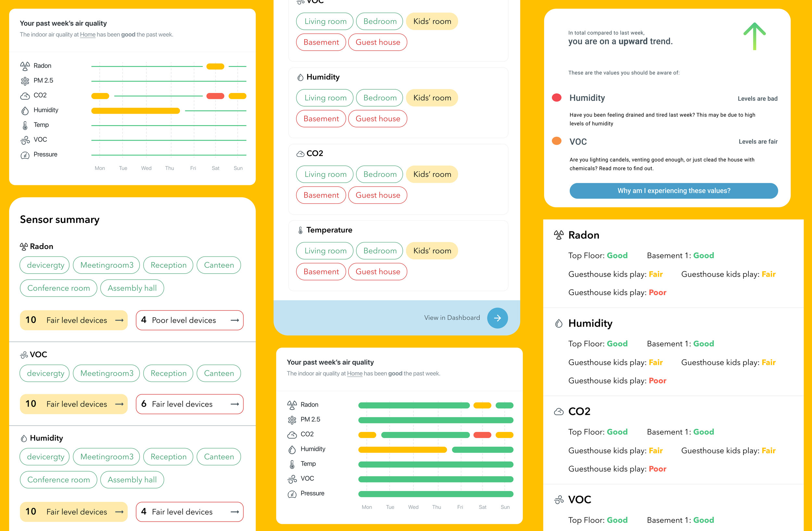Click Radon icon in right status list
Screen dimensions: 812x531
click(559, 235)
